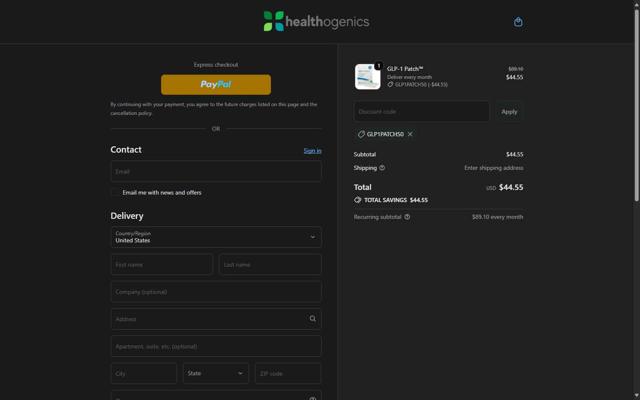
Task: Focus the First name field
Action: tap(162, 264)
